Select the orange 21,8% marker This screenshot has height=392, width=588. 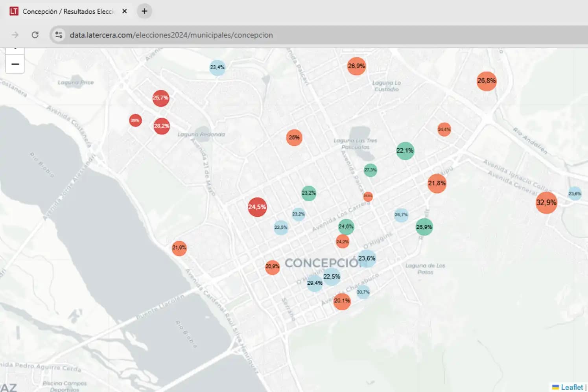tap(437, 183)
